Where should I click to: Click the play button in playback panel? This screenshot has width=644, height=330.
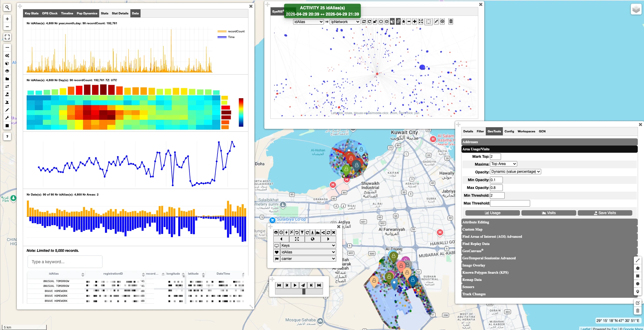click(295, 285)
